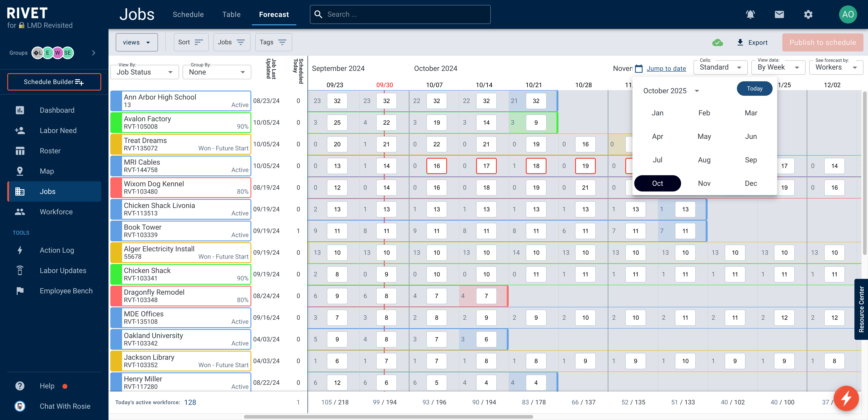
Task: Click the Schedule Builder button
Action: click(x=54, y=82)
